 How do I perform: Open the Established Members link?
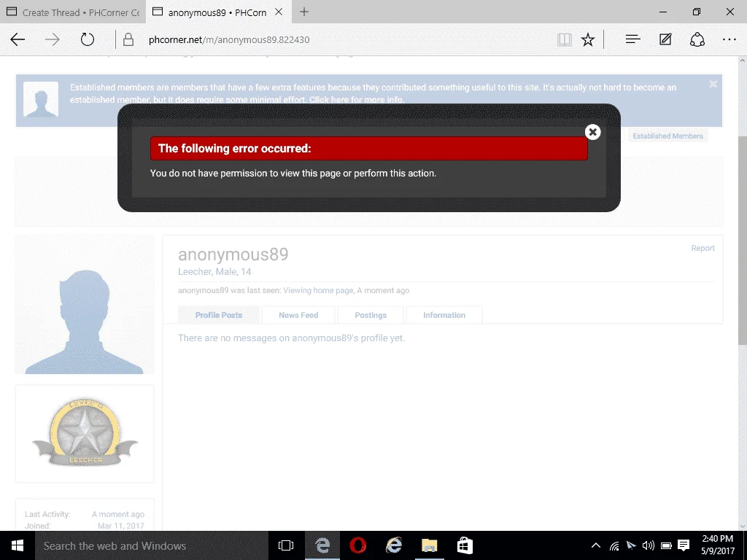667,136
